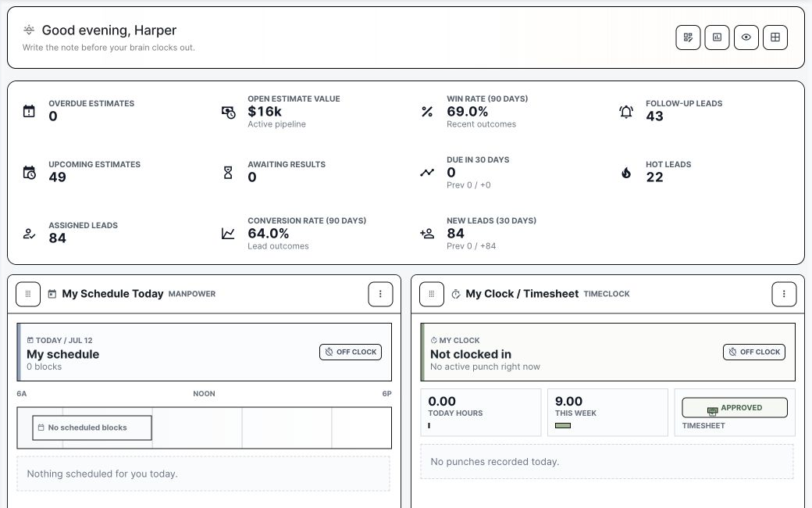Open the grid layout button in the header
812x508 pixels.
tap(775, 38)
